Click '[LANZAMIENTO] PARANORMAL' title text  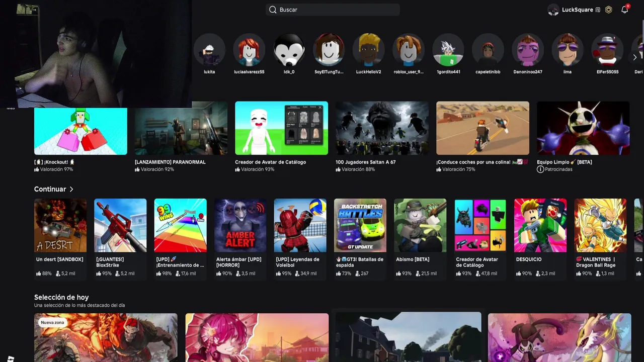170,162
